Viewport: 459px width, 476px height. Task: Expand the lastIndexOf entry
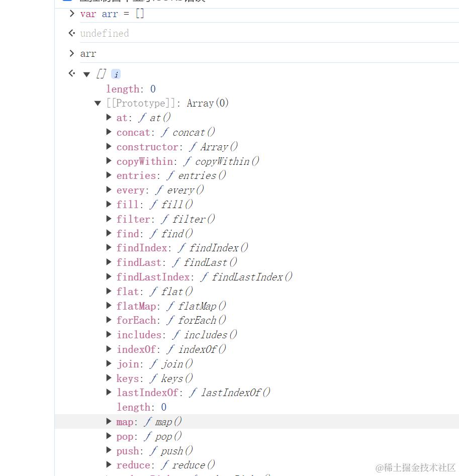click(109, 392)
